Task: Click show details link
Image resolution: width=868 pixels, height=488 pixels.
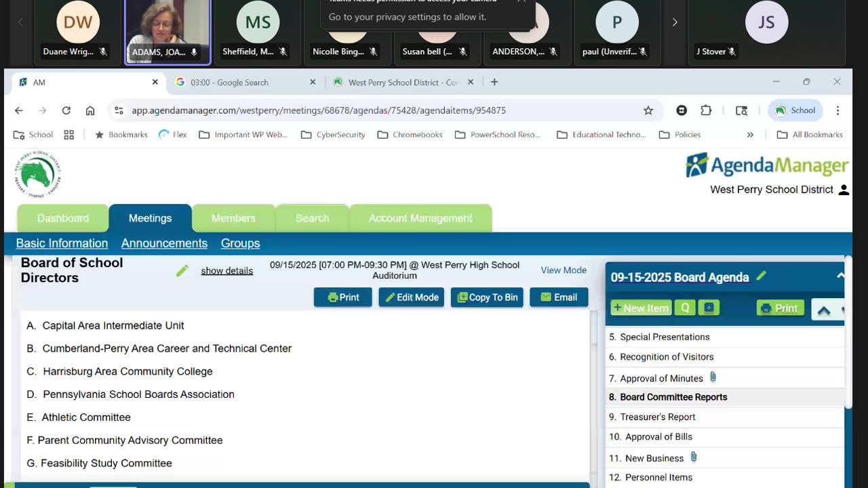Action: (227, 270)
